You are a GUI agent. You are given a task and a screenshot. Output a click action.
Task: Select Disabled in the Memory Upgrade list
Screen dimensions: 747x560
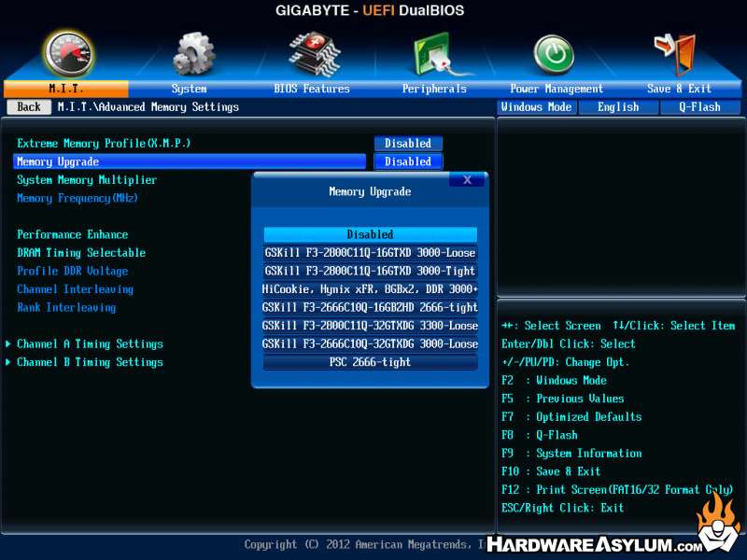(x=370, y=234)
